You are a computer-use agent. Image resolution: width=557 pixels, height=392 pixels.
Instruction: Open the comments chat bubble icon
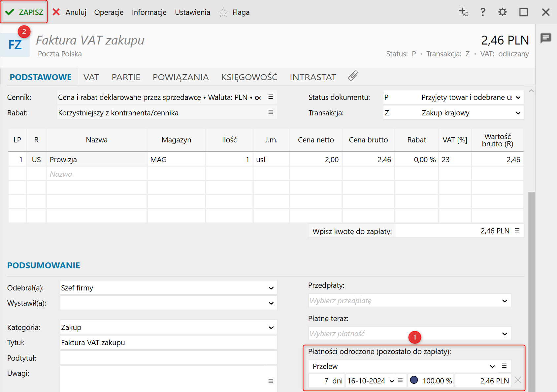(x=546, y=38)
